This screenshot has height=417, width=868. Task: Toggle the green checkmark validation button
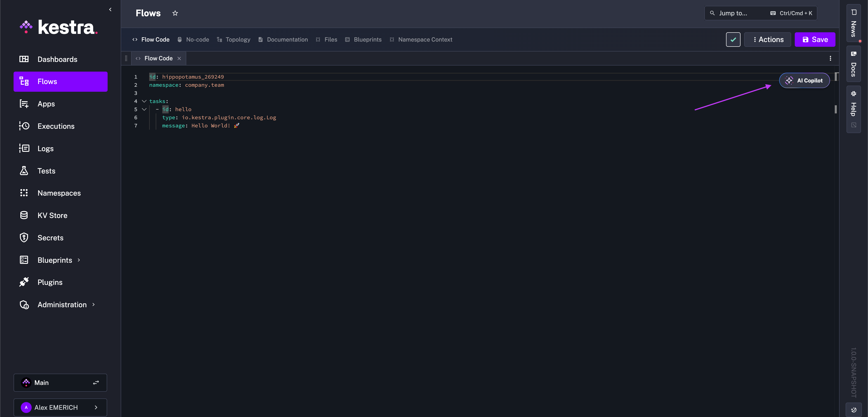[x=733, y=40]
